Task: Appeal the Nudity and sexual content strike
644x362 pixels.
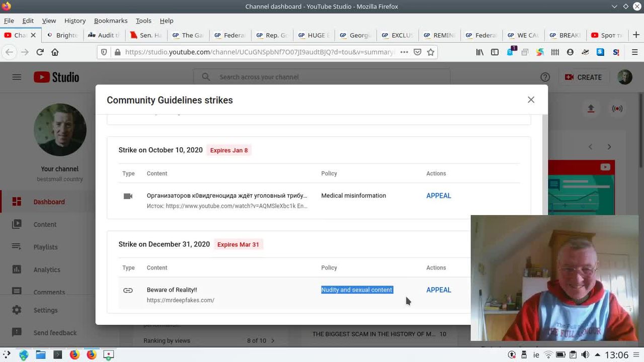Action: click(x=438, y=290)
